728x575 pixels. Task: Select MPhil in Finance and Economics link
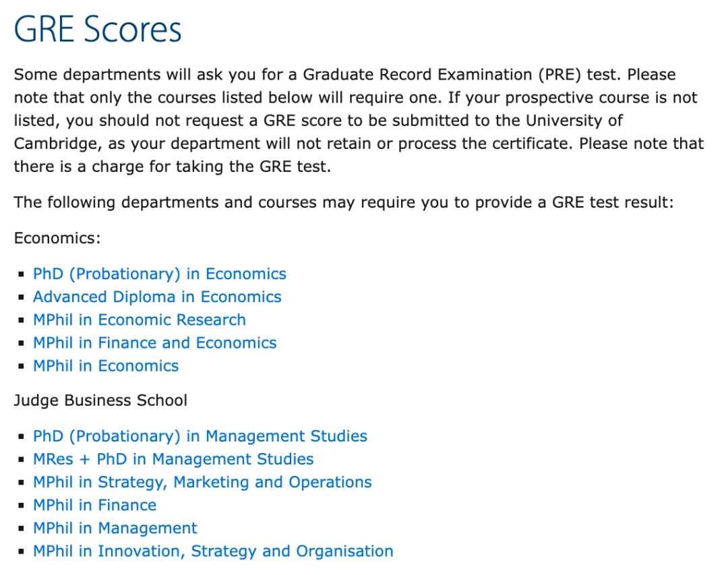click(155, 342)
